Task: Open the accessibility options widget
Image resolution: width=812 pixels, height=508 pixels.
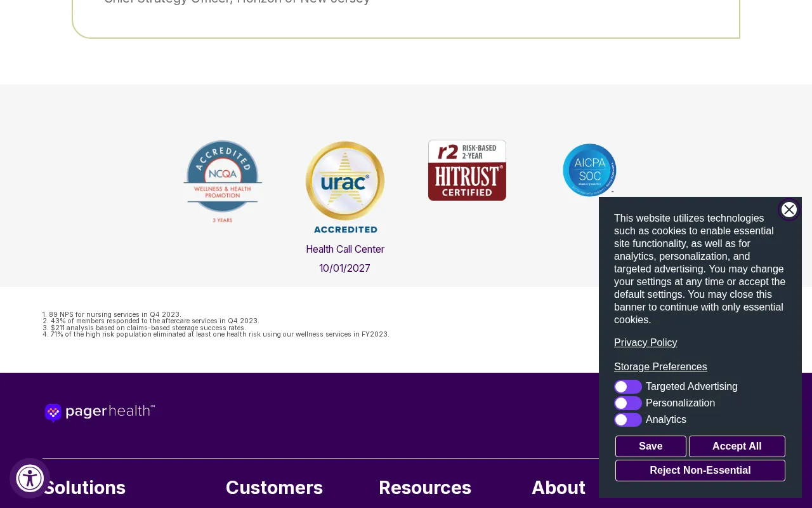Action: [x=30, y=478]
